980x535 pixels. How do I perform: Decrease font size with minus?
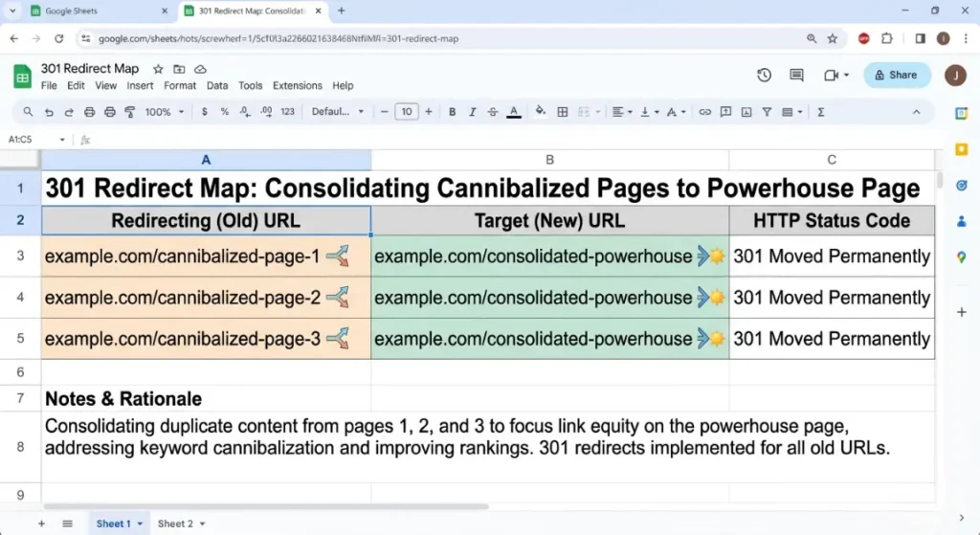385,112
